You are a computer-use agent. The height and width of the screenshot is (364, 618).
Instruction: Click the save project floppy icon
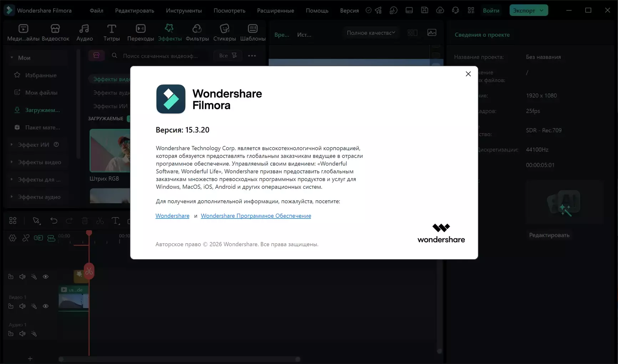[x=425, y=10]
